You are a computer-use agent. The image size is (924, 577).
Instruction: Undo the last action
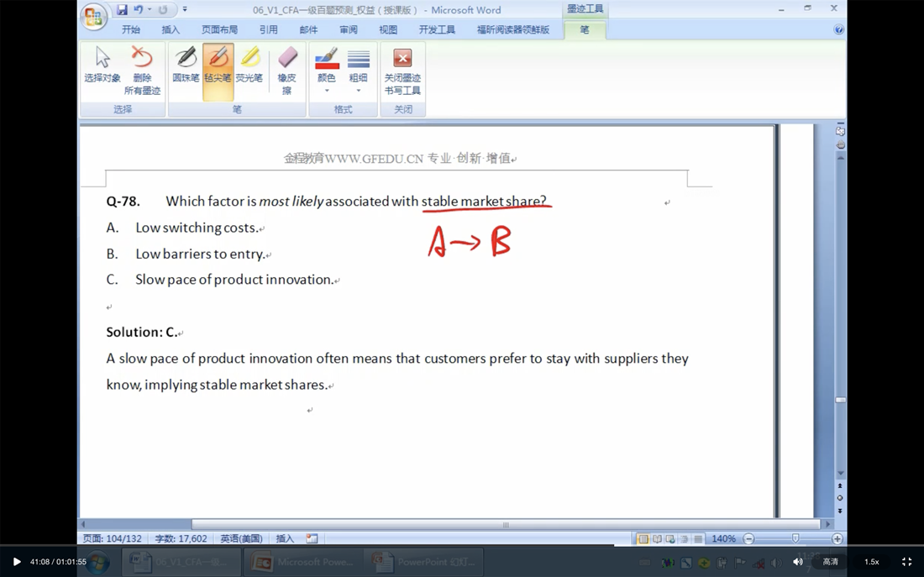pos(138,9)
